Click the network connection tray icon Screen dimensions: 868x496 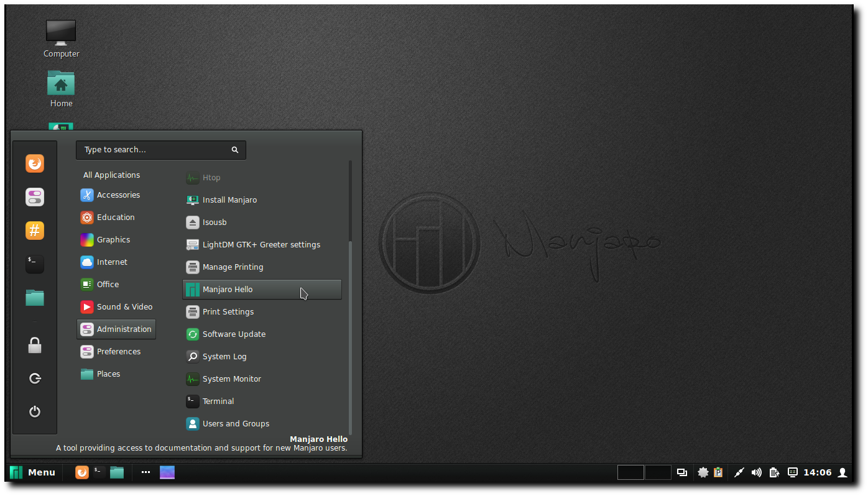point(739,472)
